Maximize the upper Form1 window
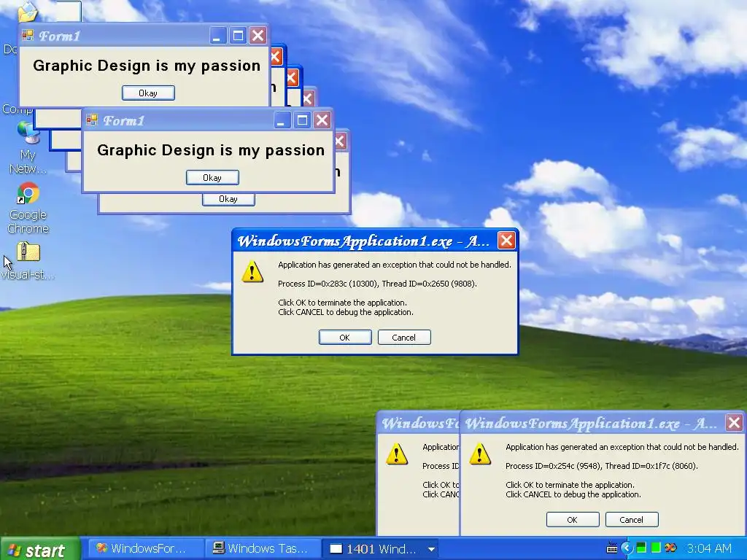 pos(238,35)
